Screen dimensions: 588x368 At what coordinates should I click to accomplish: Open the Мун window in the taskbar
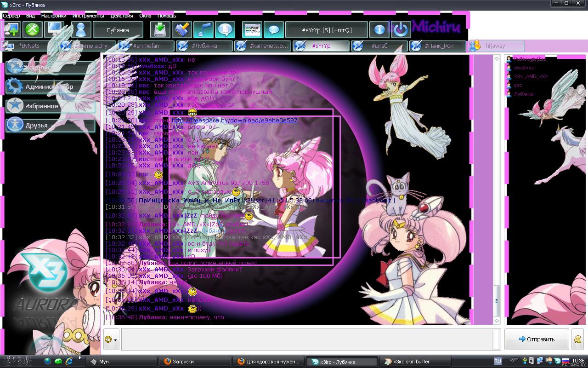pyautogui.click(x=120, y=362)
